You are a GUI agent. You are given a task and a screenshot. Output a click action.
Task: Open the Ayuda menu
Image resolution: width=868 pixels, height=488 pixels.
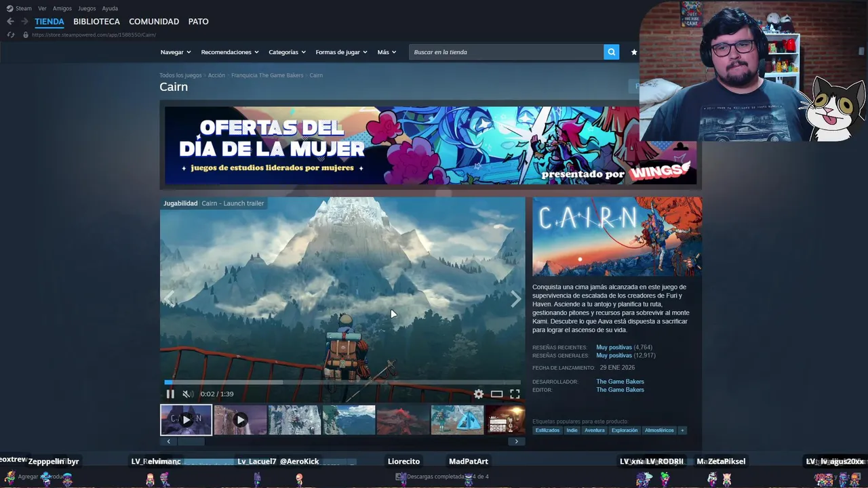(110, 8)
